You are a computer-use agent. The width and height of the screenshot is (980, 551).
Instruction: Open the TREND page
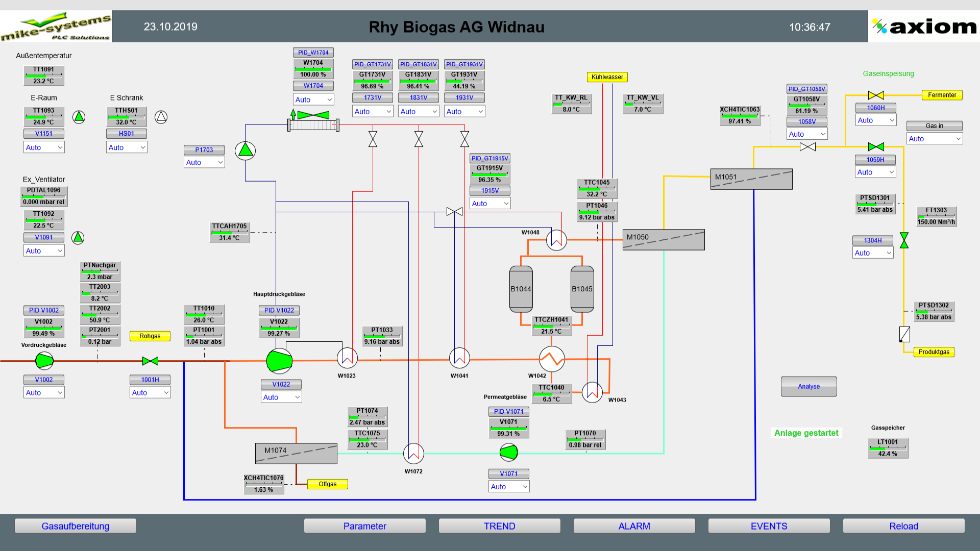(499, 526)
